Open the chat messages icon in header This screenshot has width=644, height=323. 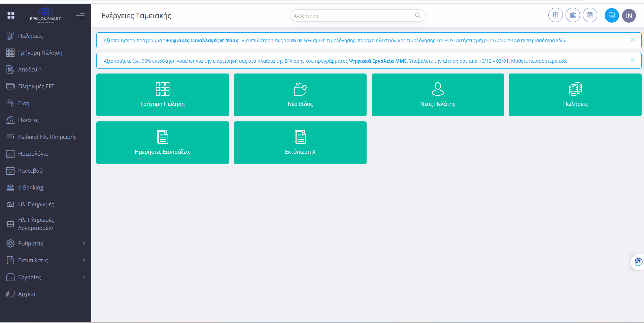612,15
